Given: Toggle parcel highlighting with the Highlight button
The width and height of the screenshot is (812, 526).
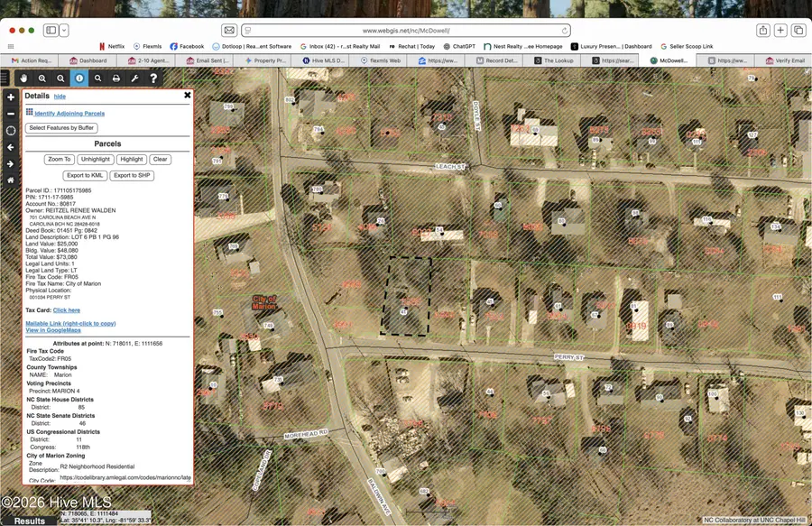Looking at the screenshot, I should pyautogui.click(x=132, y=159).
